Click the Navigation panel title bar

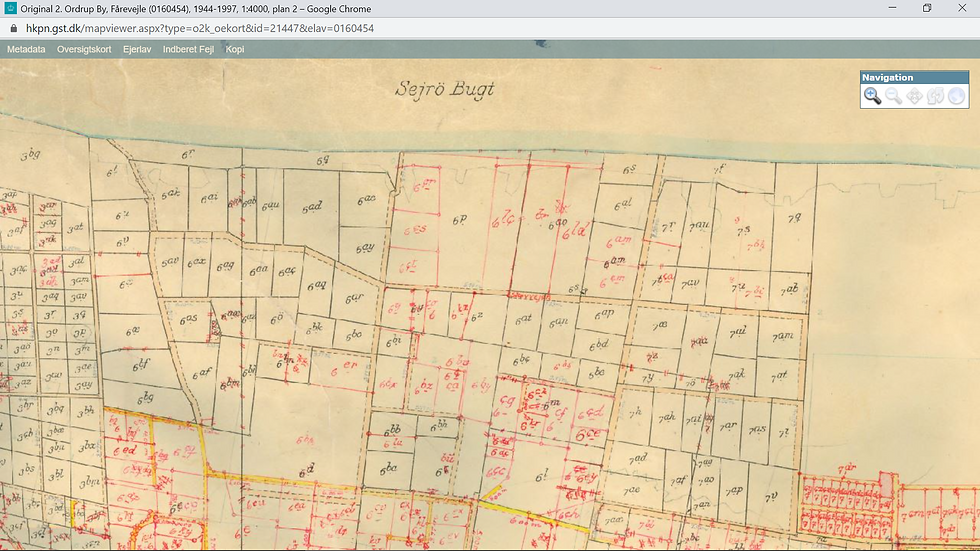pos(914,77)
